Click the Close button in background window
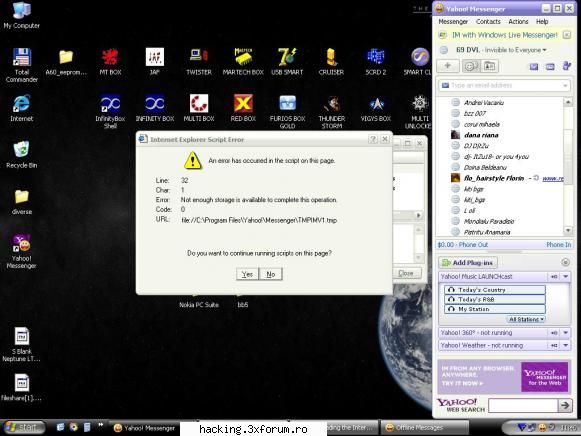This screenshot has height=436, width=581. pyautogui.click(x=406, y=273)
